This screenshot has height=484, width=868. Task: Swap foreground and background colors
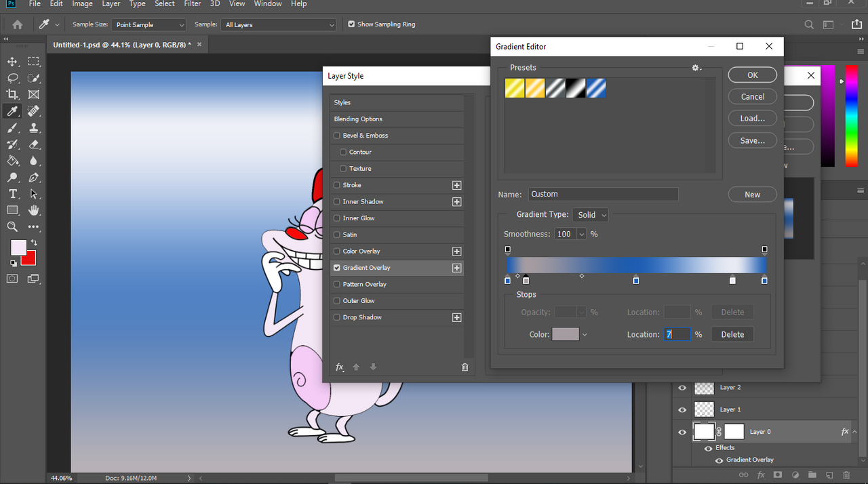click(33, 243)
